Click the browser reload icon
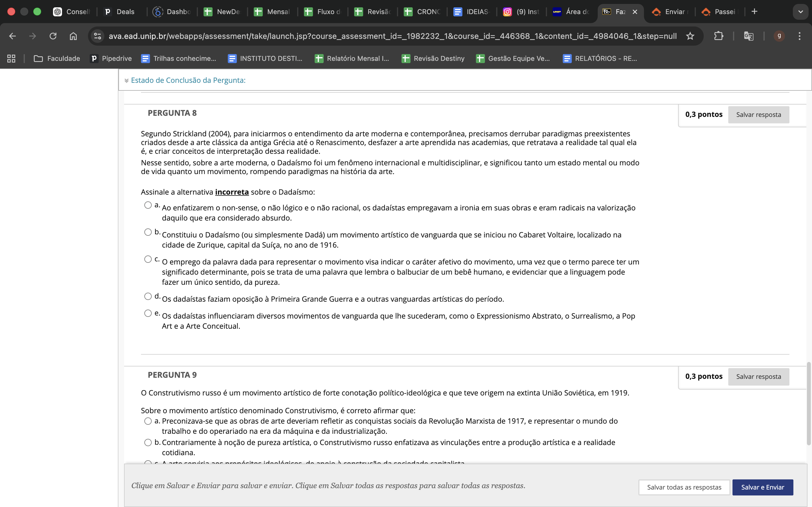The image size is (812, 507). 53,36
